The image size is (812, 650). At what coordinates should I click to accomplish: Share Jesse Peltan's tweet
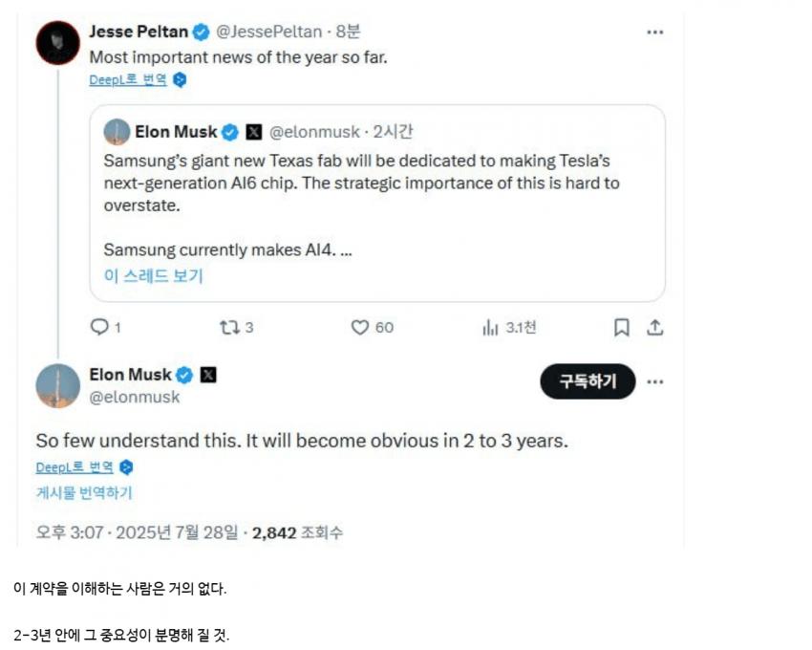point(657,327)
